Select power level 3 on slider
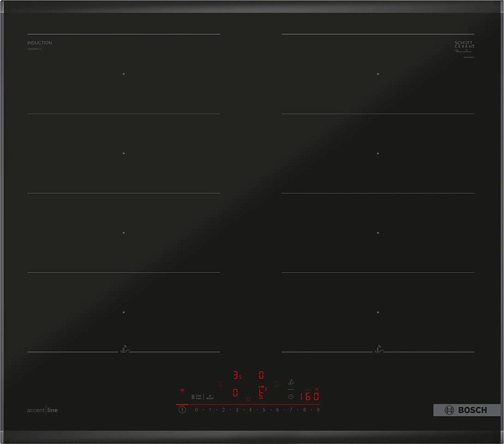Image resolution: width=504 pixels, height=444 pixels. pyautogui.click(x=237, y=410)
